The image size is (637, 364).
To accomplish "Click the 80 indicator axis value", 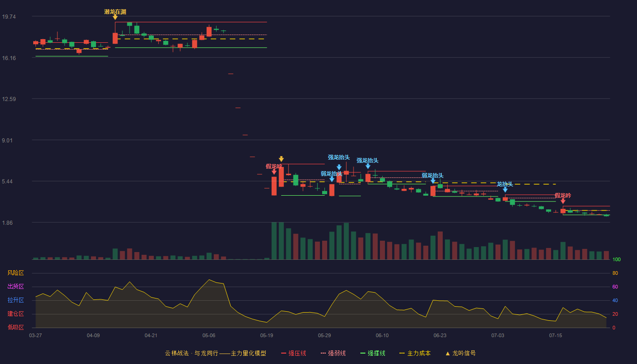I will (x=615, y=273).
